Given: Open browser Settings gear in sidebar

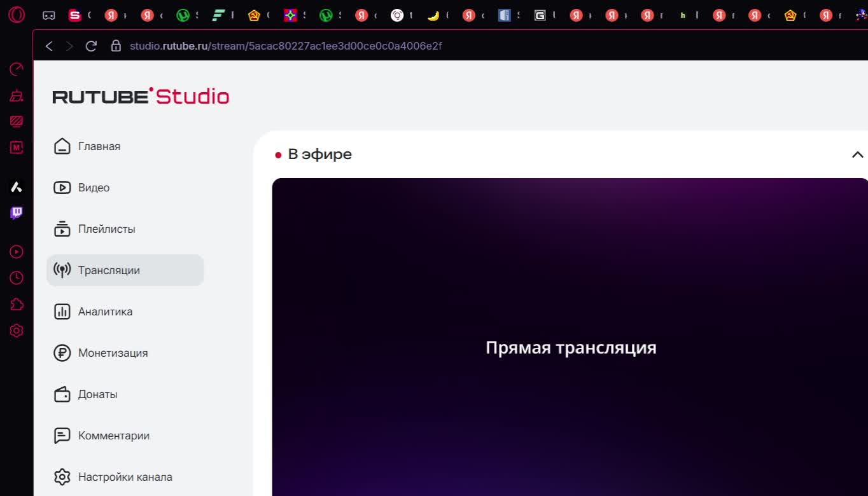Looking at the screenshot, I should click(17, 331).
